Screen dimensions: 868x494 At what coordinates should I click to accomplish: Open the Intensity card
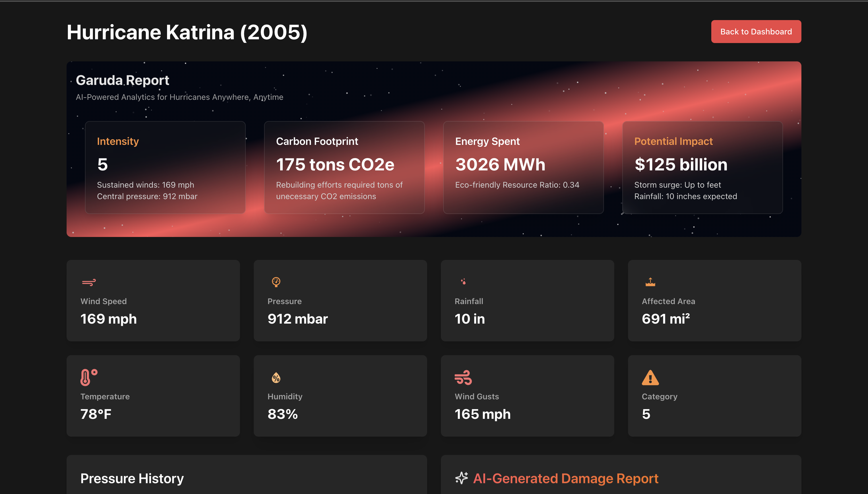click(165, 168)
